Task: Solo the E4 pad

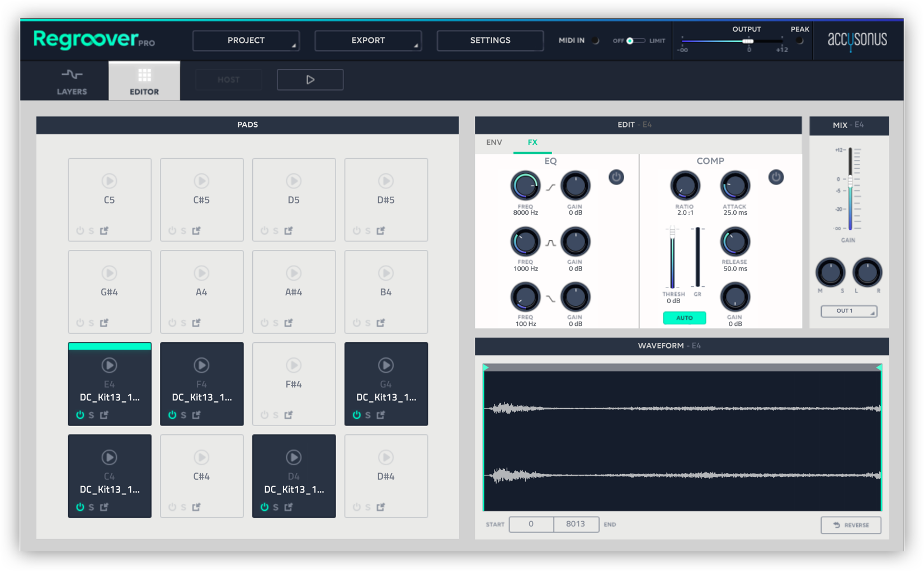Action: (x=91, y=415)
